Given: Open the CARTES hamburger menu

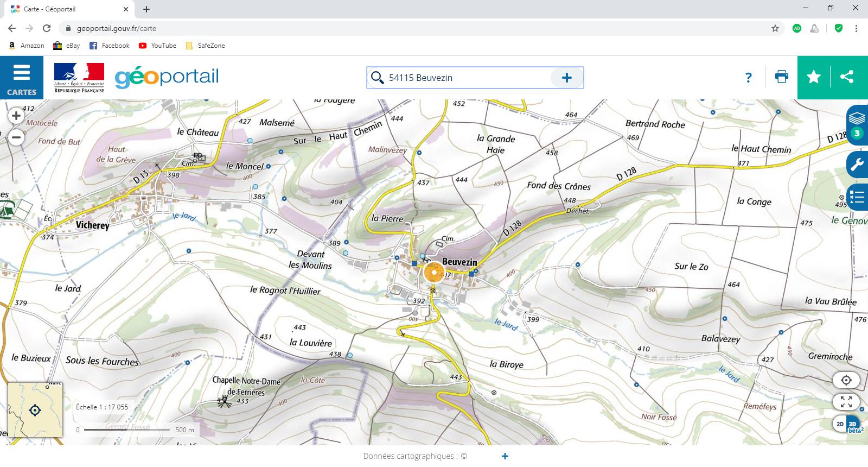Looking at the screenshot, I should pos(22,78).
